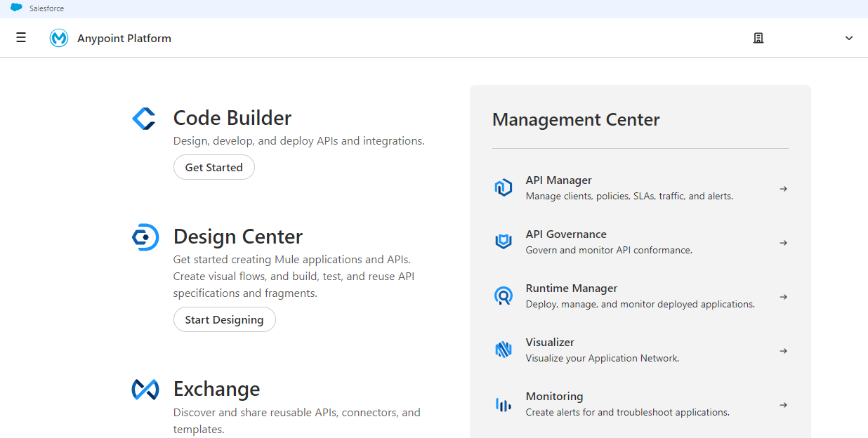868x438 pixels.
Task: Open the Visualizer link
Action: 550,343
